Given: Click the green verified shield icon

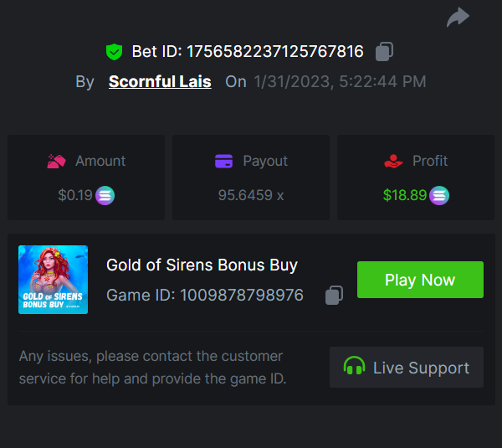Looking at the screenshot, I should [x=115, y=52].
